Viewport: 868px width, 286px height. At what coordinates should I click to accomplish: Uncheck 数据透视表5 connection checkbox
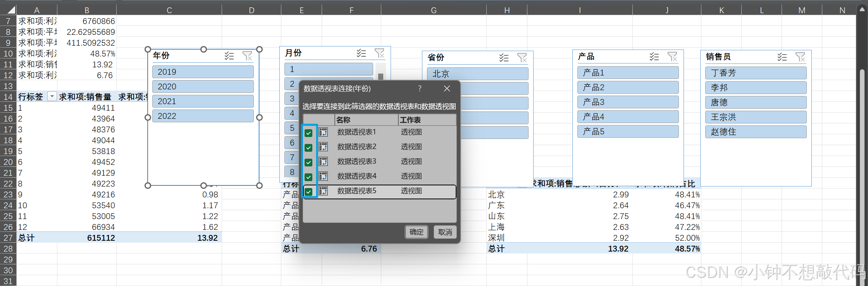(x=308, y=192)
